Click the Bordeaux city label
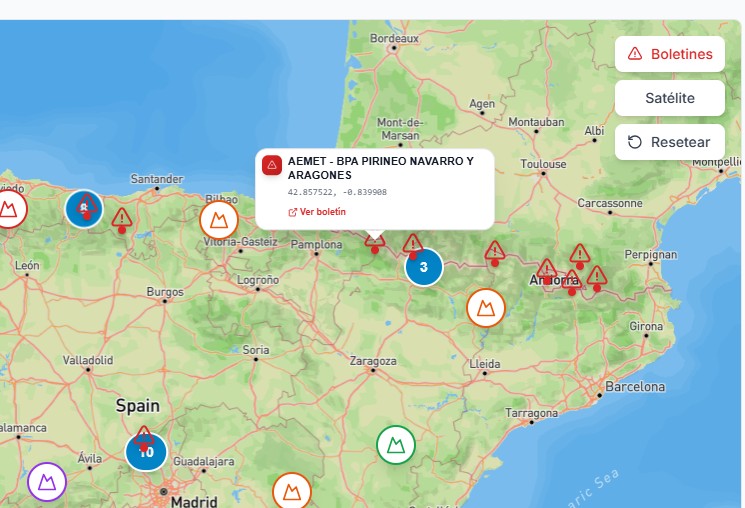 coord(394,38)
